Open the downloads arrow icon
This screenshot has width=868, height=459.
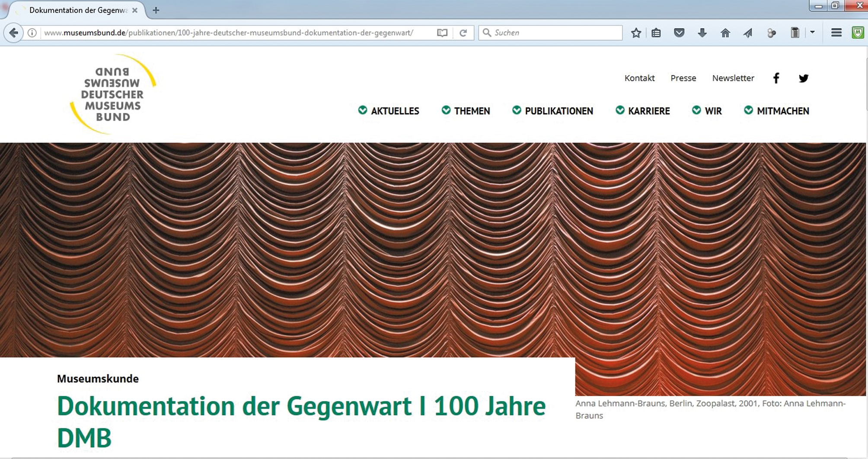coord(702,33)
